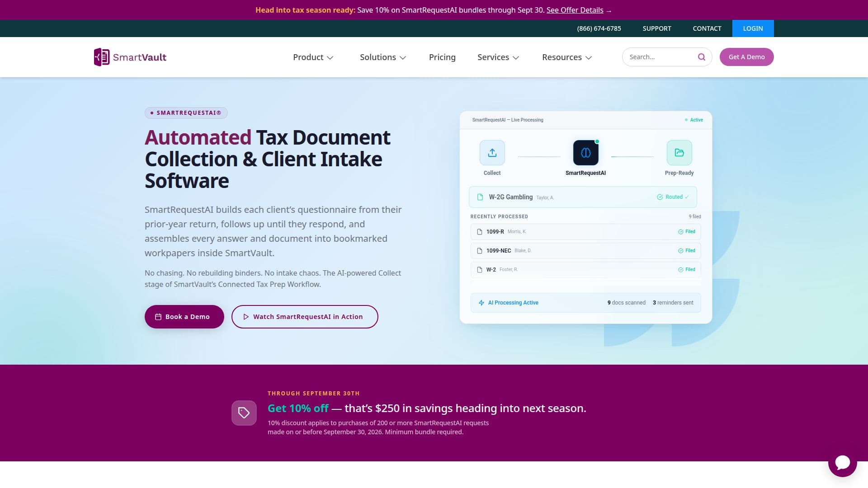Screen dimensions: 868x488
Task: Click the "9 filed" count
Action: point(695,216)
